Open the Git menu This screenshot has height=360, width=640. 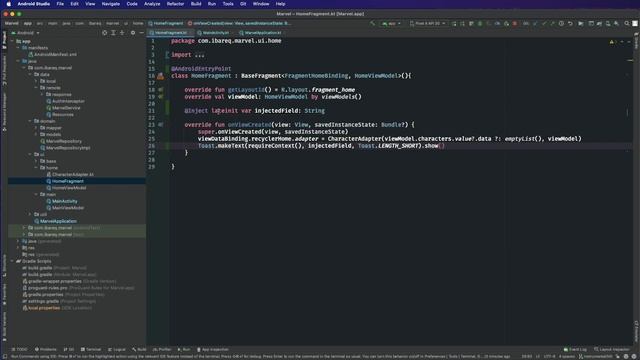[x=243, y=4]
